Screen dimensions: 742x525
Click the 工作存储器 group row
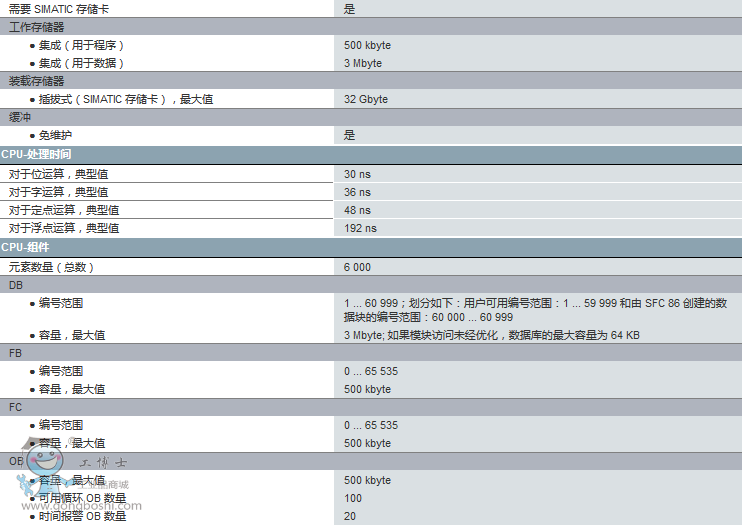pos(36,27)
